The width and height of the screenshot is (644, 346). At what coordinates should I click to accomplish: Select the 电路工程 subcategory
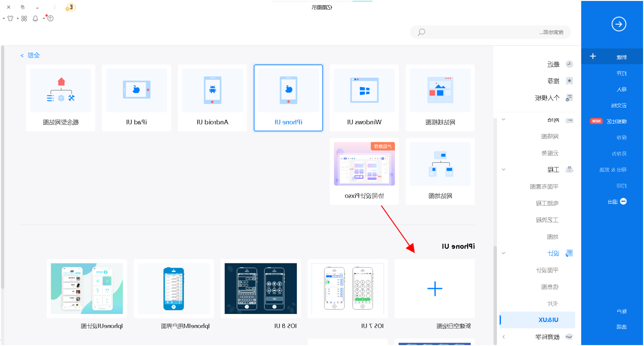547,203
